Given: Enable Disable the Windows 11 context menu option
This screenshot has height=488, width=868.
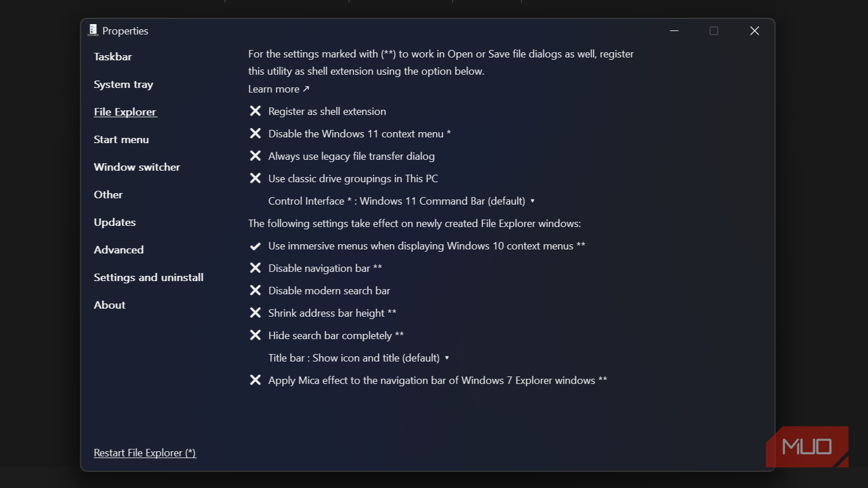Looking at the screenshot, I should pyautogui.click(x=359, y=134).
